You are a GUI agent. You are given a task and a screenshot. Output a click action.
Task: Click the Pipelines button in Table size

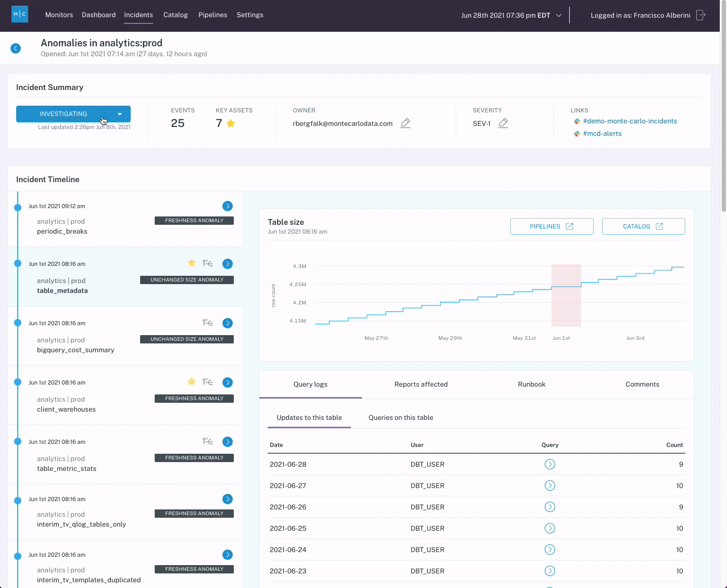pos(551,226)
